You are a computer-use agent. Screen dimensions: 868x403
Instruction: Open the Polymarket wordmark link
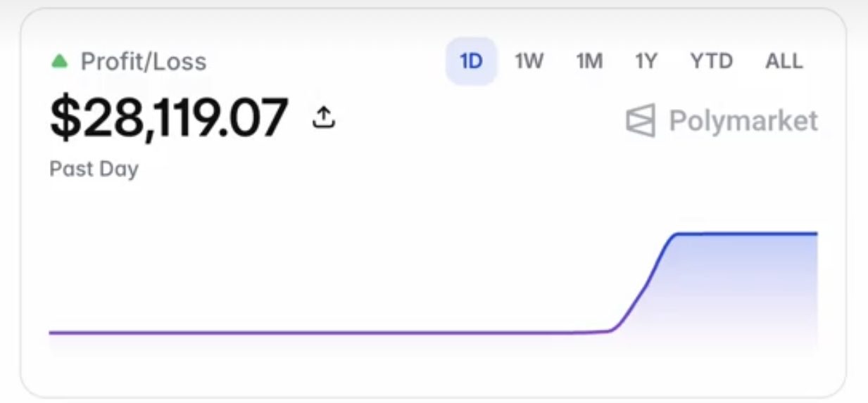point(743,120)
